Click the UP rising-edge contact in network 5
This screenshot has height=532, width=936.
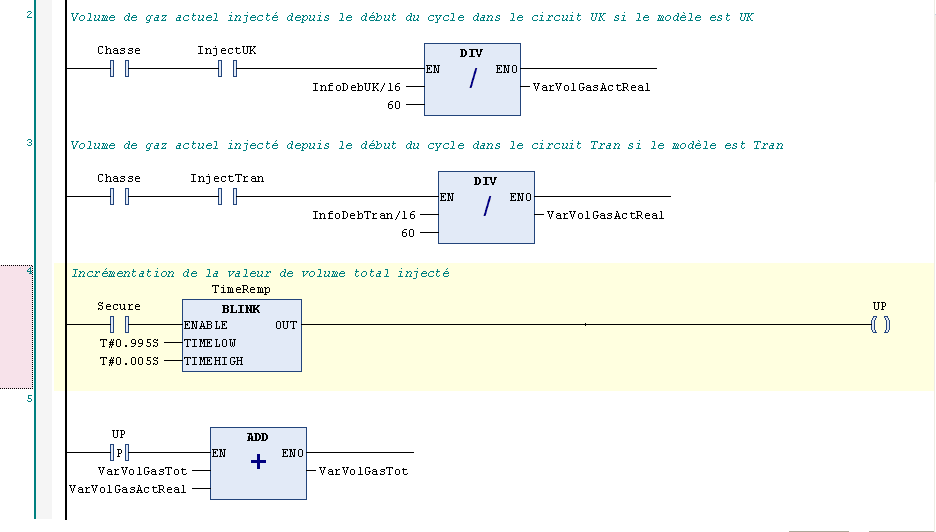pos(119,453)
